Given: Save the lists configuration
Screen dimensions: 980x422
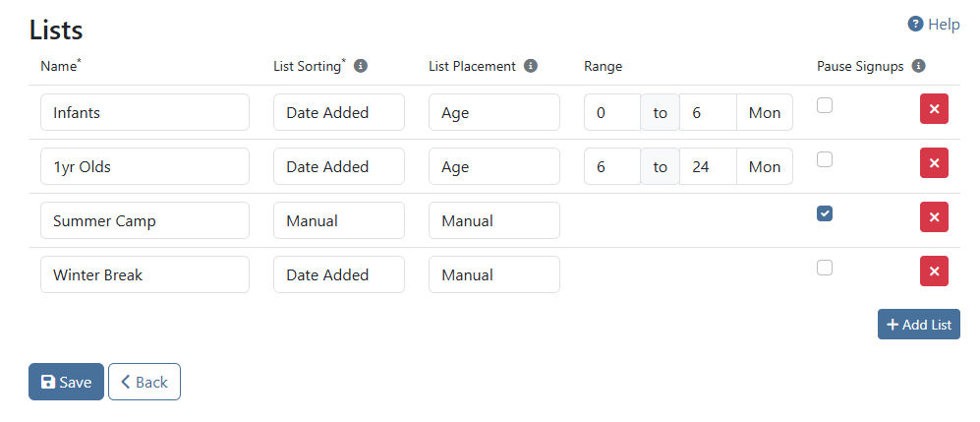Looking at the screenshot, I should (x=66, y=382).
